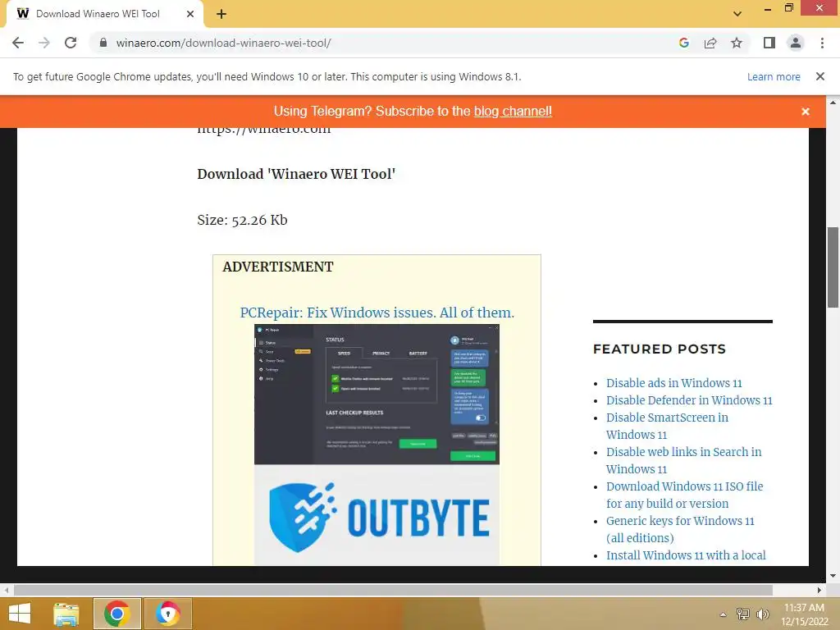Click the PC Repair screenshot thumbnail
Screen dimensions: 840x630
[377, 395]
